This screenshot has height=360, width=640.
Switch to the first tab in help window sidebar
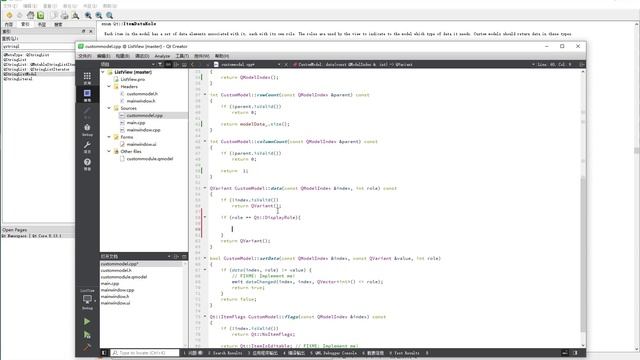click(x=9, y=24)
